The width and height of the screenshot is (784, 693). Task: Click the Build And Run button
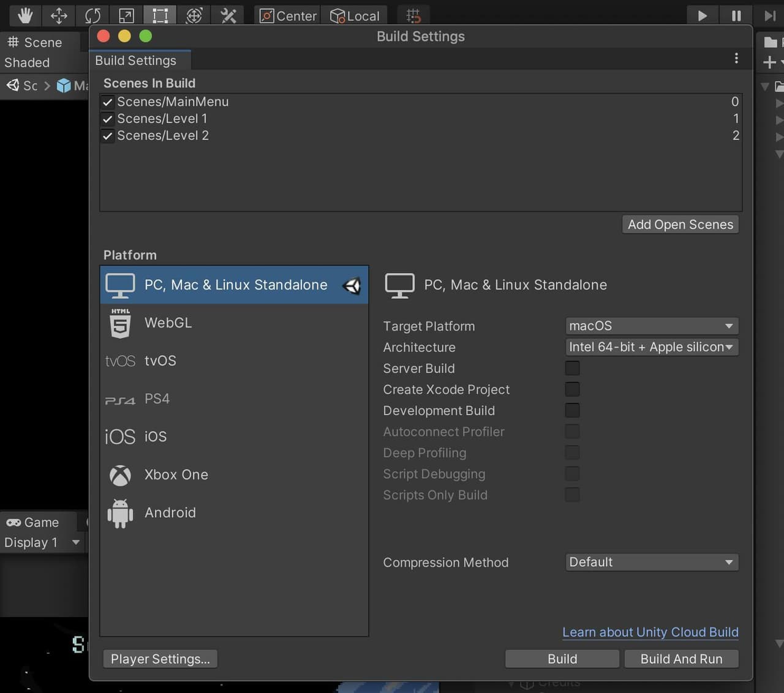(682, 659)
